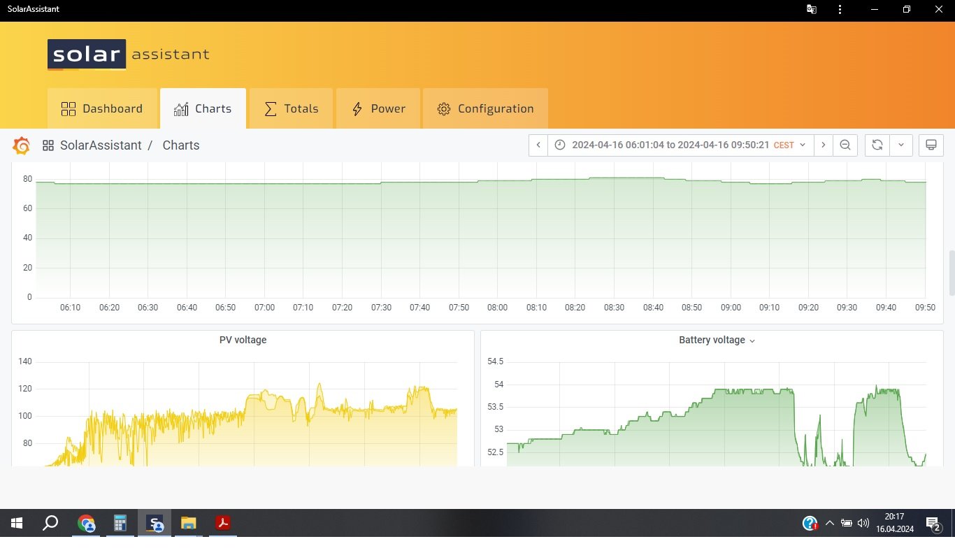The width and height of the screenshot is (955, 560).
Task: Click the dashboards grid icon in breadcrumb
Action: pos(48,145)
